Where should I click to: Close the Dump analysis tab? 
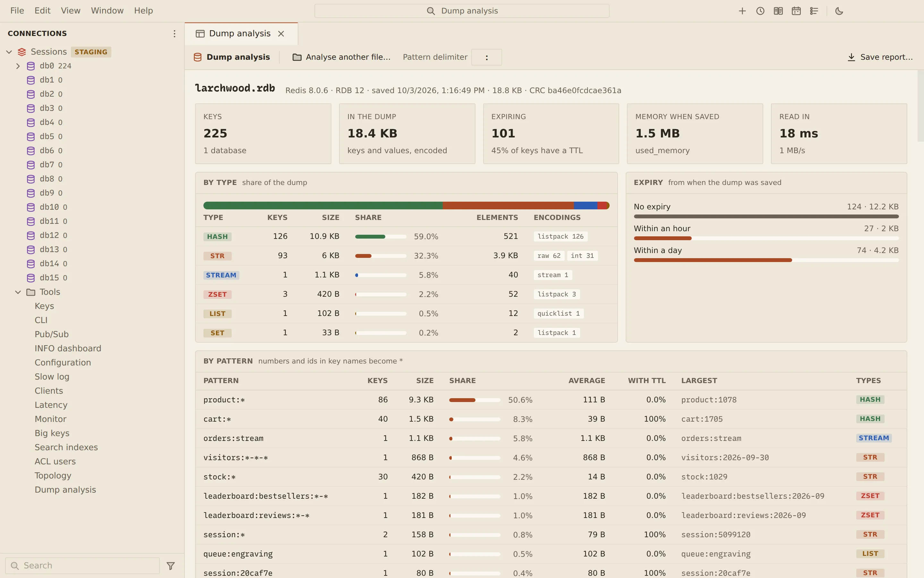(x=281, y=34)
